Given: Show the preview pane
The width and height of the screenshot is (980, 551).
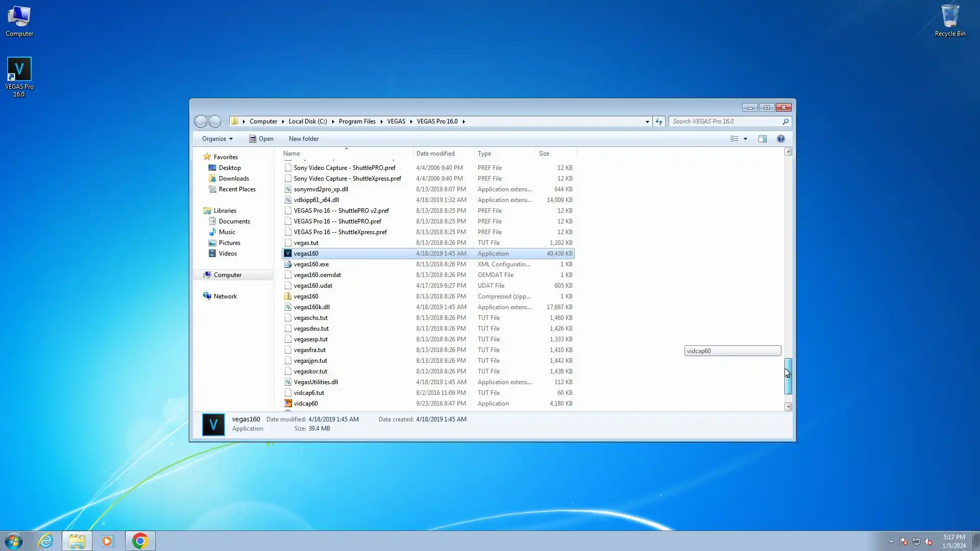Looking at the screenshot, I should click(762, 139).
